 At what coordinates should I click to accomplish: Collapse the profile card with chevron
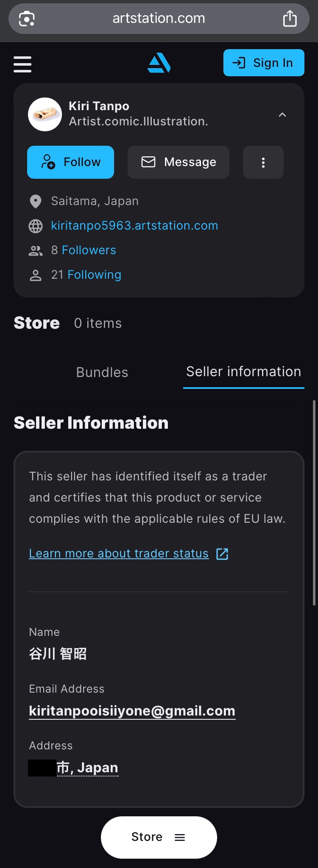tap(282, 115)
